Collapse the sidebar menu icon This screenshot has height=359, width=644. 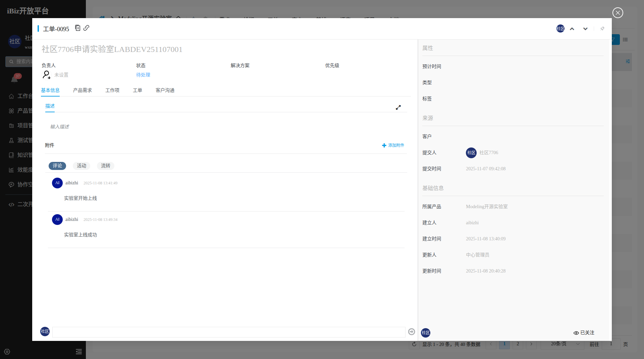(x=79, y=352)
